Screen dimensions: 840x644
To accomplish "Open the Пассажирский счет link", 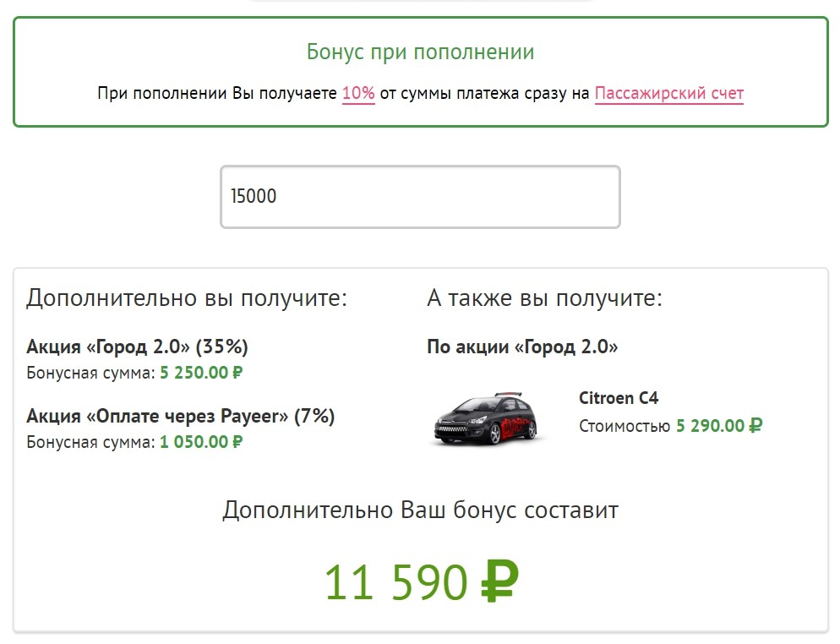I will point(668,94).
